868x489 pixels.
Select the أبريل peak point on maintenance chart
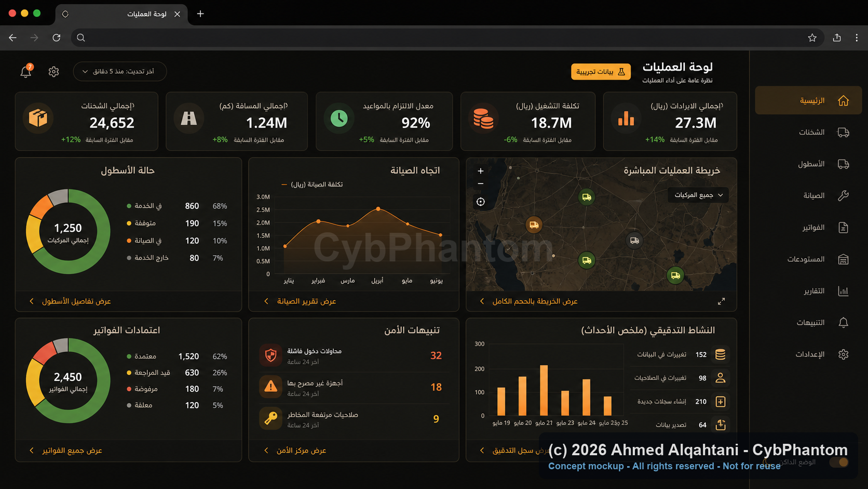click(378, 208)
